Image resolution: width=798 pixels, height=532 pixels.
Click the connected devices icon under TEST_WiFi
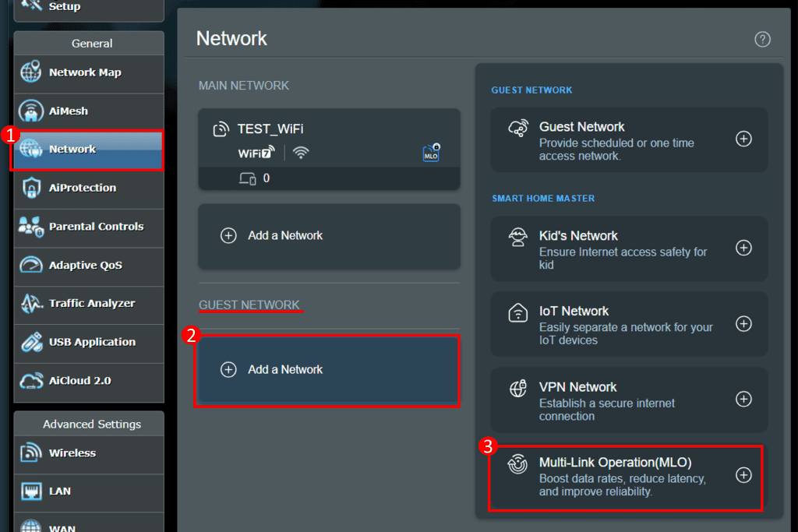[247, 178]
